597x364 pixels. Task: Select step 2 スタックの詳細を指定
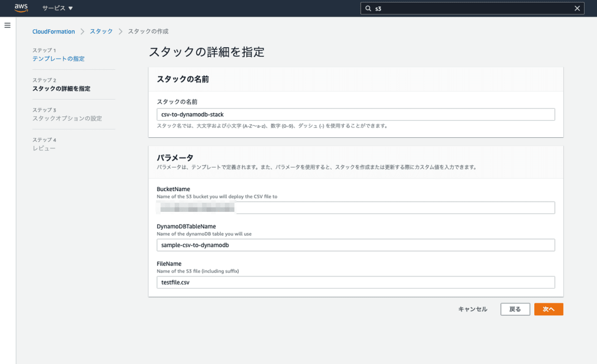pos(62,89)
